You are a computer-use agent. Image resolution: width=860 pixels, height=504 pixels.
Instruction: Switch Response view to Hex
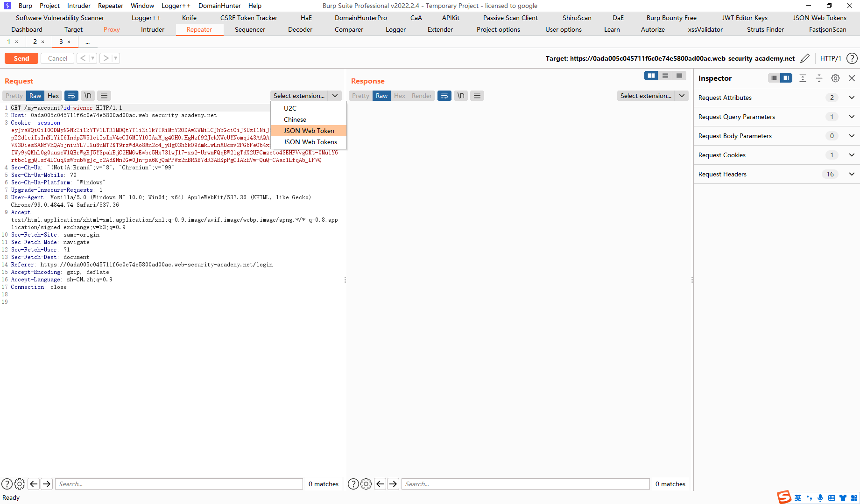(x=400, y=96)
